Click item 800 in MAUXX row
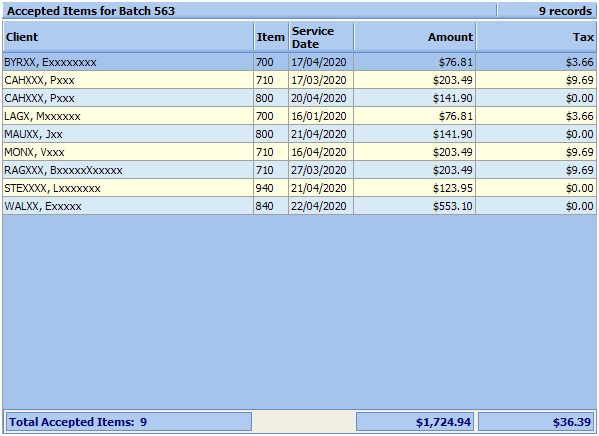Screen dimensions: 599x436 coord(271,134)
